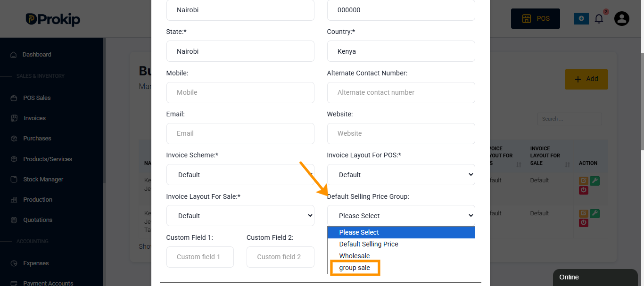Open the notifications bell icon

coord(599,19)
